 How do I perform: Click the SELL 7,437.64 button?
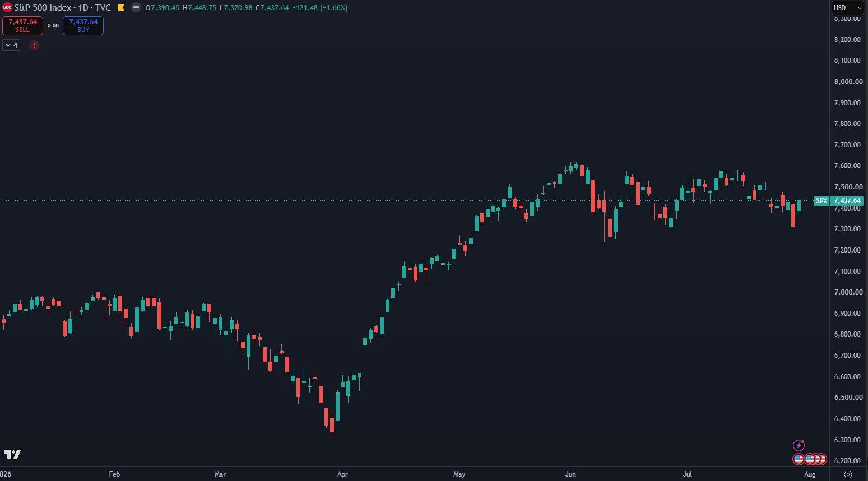click(x=23, y=26)
